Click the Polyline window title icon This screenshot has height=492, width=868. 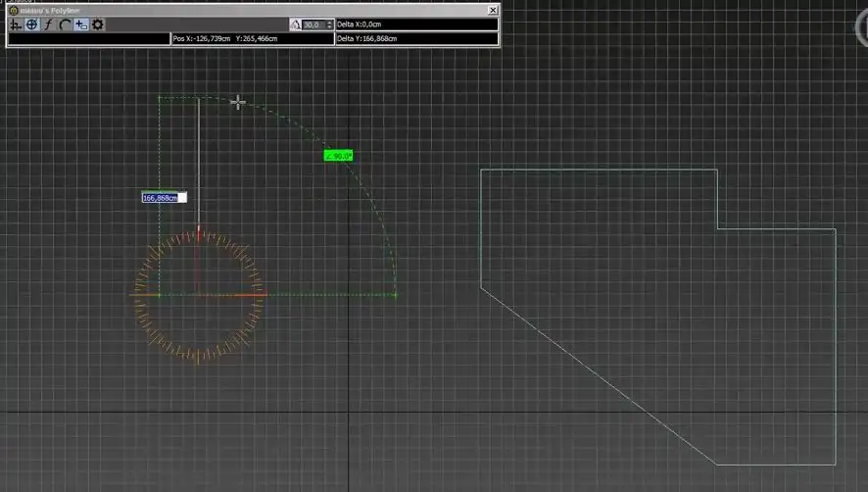click(14, 10)
